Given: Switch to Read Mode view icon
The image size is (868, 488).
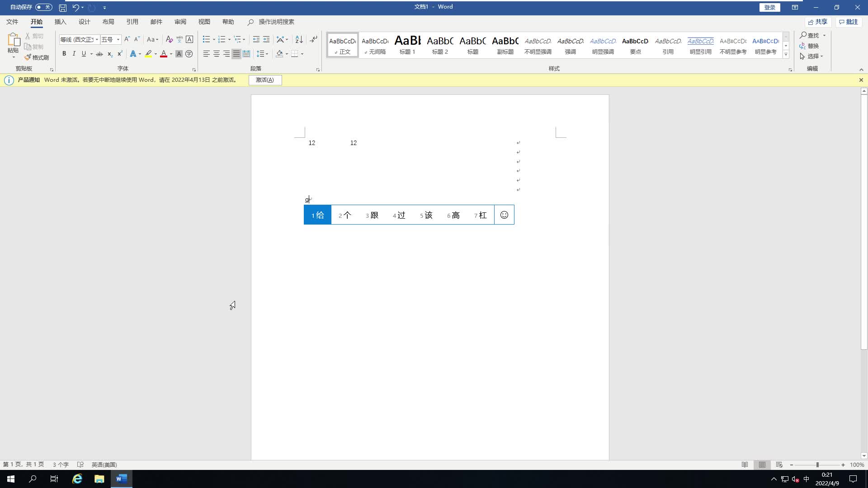Looking at the screenshot, I should click(x=745, y=465).
